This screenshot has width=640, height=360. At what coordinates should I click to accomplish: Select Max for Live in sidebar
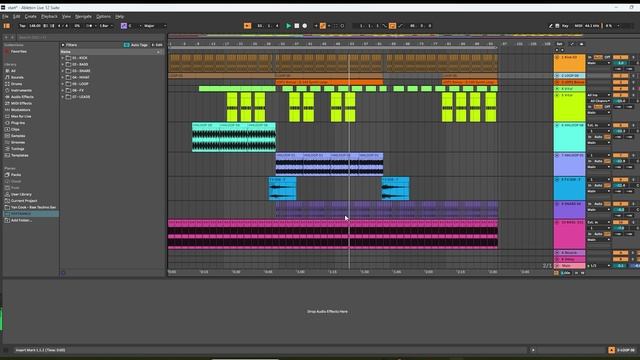tap(20, 116)
